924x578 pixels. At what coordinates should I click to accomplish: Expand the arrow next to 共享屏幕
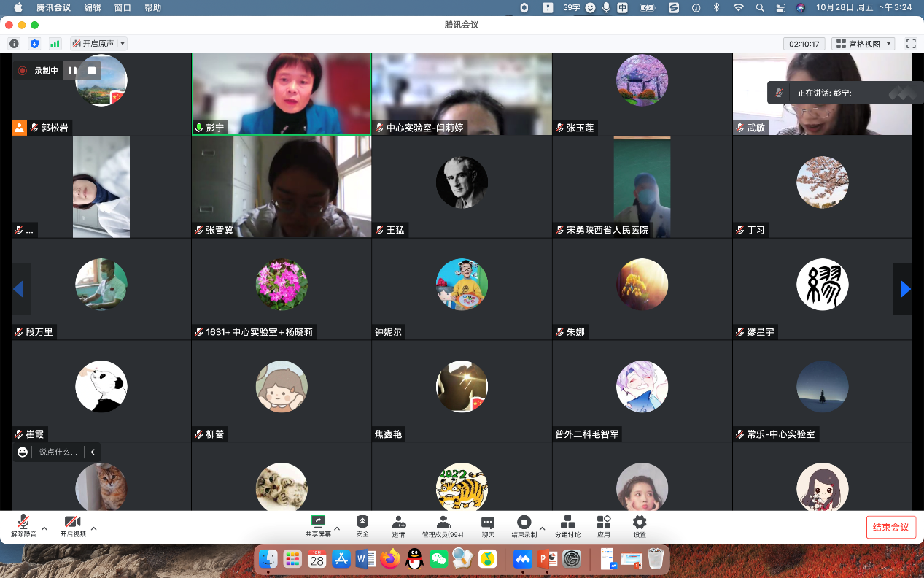[337, 528]
